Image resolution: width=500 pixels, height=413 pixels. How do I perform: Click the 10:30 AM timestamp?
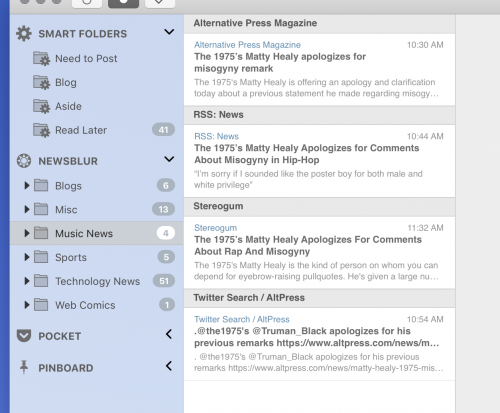(425, 45)
